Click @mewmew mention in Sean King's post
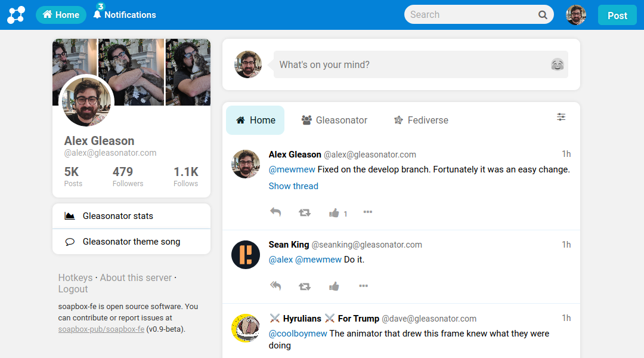This screenshot has height=358, width=644. pos(318,260)
